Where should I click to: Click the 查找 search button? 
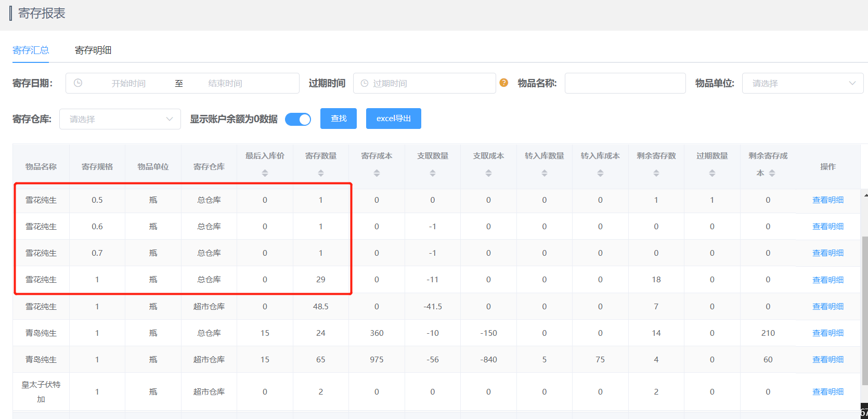pyautogui.click(x=339, y=119)
